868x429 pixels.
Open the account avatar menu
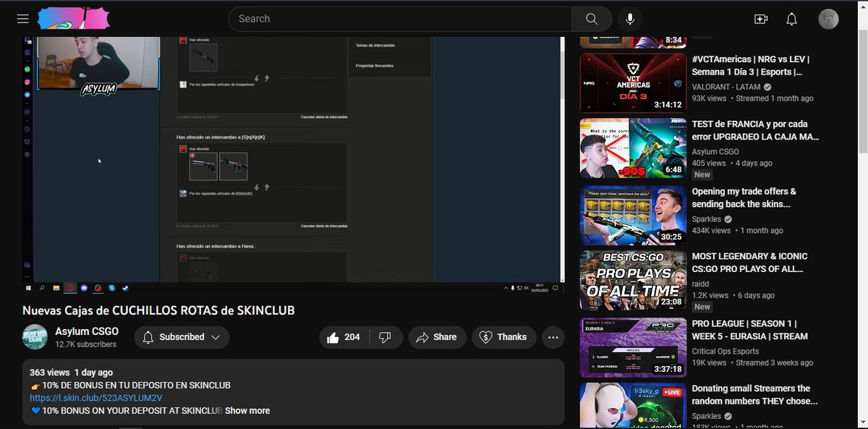coord(828,19)
